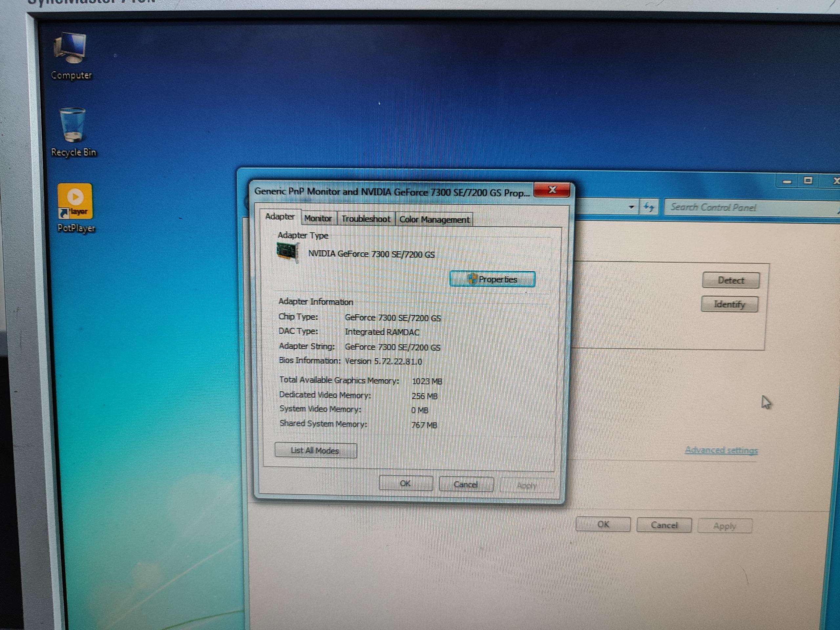Image resolution: width=840 pixels, height=630 pixels.
Task: Click the '256 MB' dedicated video memory value
Action: [x=425, y=396]
